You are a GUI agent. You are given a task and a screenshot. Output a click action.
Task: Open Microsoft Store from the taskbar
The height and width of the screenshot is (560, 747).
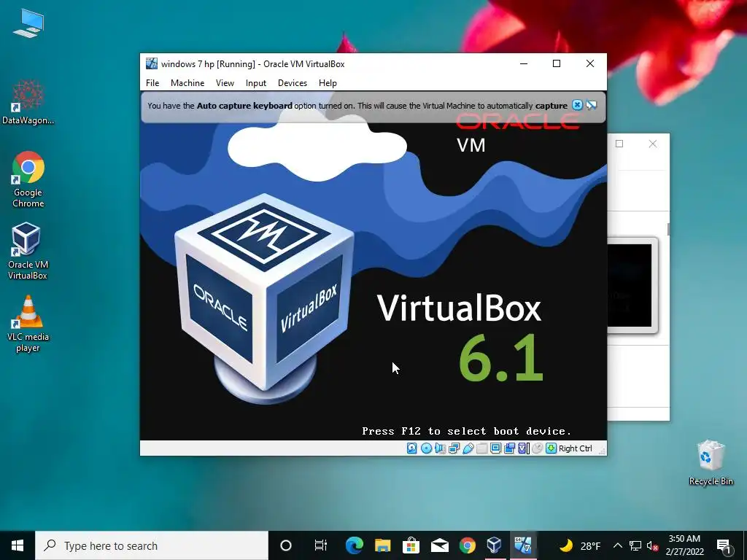pos(411,545)
